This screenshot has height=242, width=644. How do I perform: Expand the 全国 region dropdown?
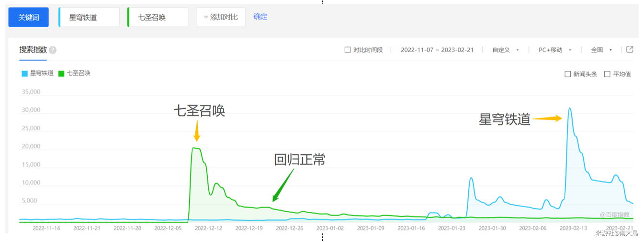click(x=601, y=50)
